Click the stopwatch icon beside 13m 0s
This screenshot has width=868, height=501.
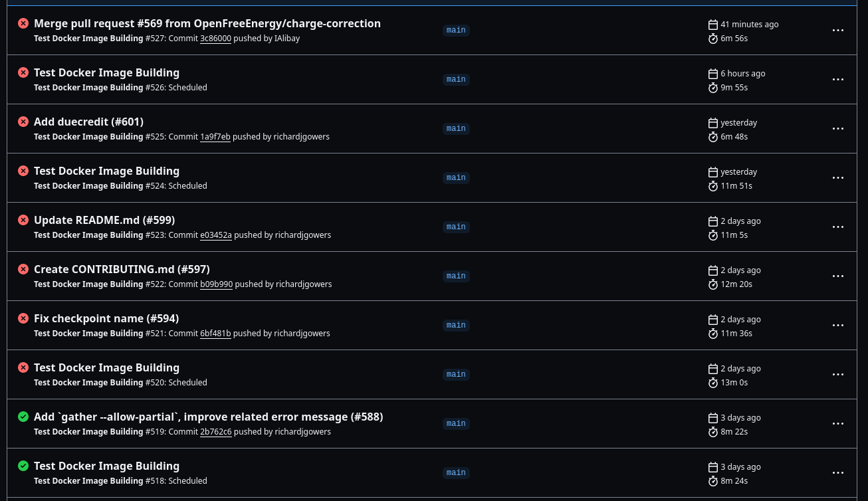(713, 383)
